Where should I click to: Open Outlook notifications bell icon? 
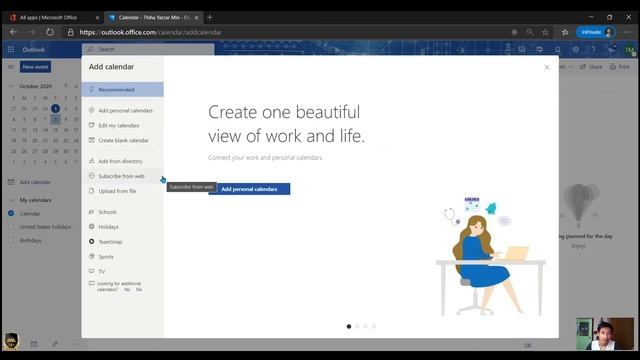point(558,49)
